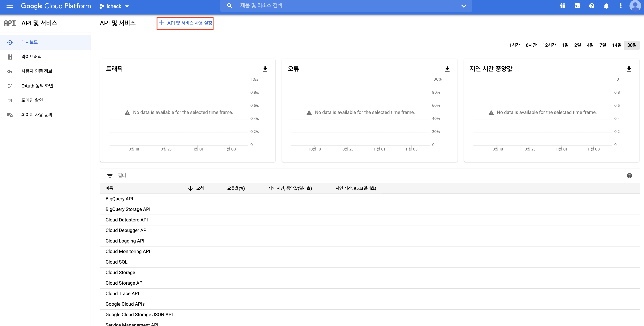Click the gift free trial icon
644x326 pixels.
pyautogui.click(x=563, y=6)
